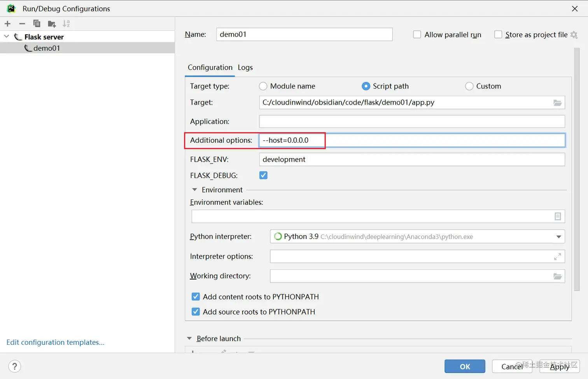Viewport: 588px width, 379px height.
Task: Open Store as project file settings gear
Action: tap(574, 35)
